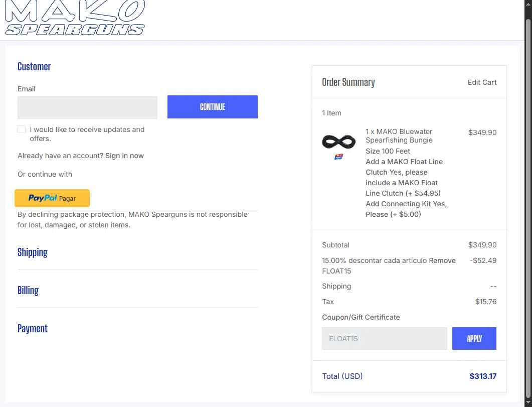Tick the receive updates and offers checkbox
This screenshot has height=407, width=532.
pyautogui.click(x=22, y=129)
